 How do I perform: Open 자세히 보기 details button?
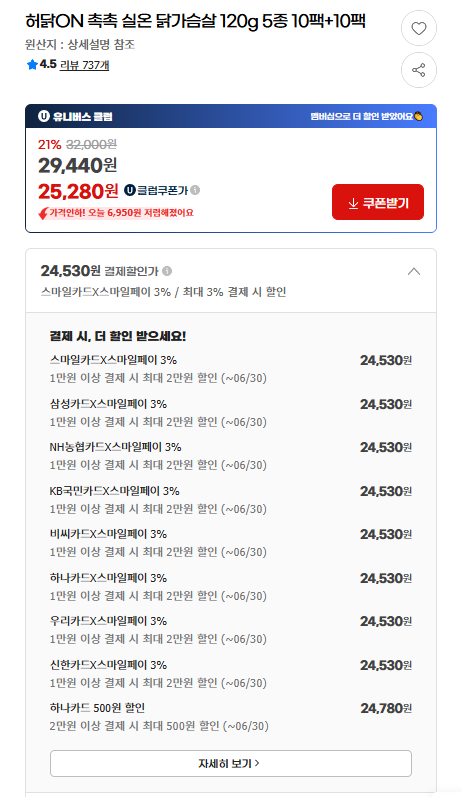click(x=230, y=763)
